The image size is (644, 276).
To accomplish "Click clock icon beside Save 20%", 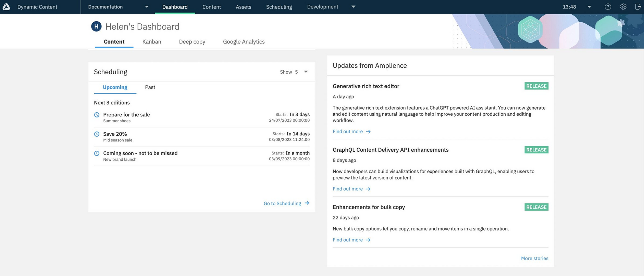I will 97,134.
